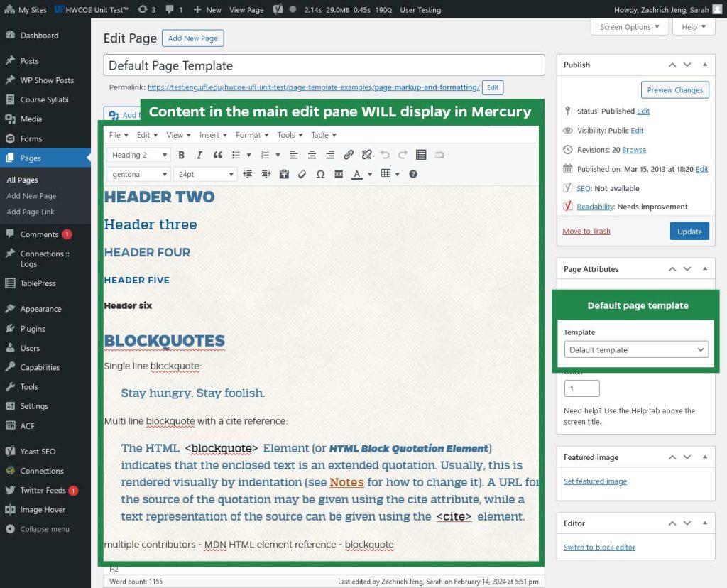Open the Insert/edit link tool
Screen dimensions: 727x588
(348, 155)
